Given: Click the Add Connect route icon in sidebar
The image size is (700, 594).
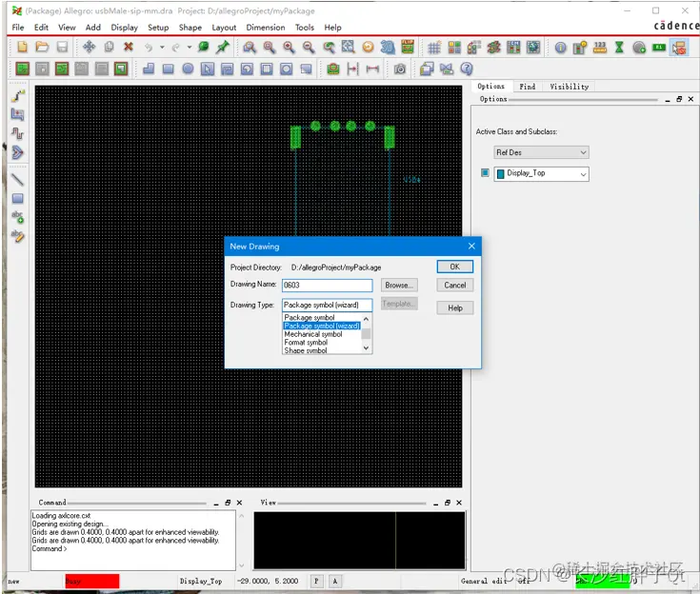Looking at the screenshot, I should (17, 95).
